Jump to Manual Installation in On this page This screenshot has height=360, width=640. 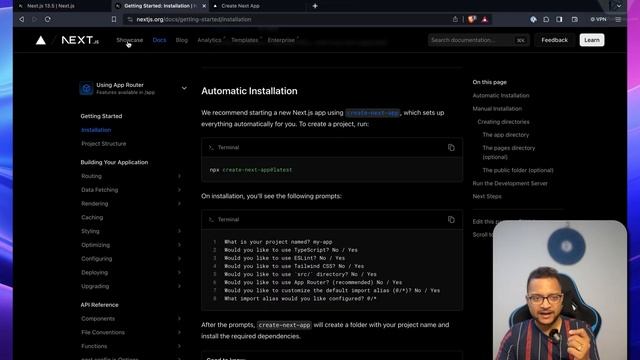497,109
